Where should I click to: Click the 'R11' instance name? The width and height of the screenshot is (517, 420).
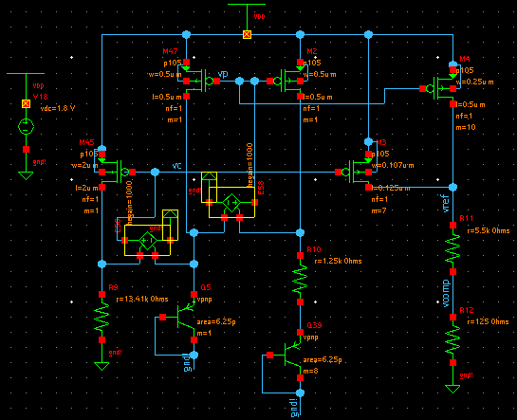[467, 218]
